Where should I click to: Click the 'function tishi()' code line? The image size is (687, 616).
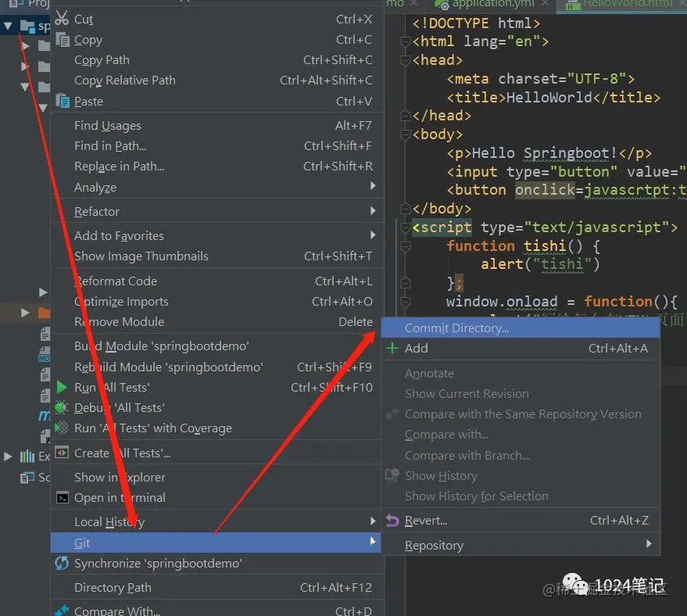point(523,245)
